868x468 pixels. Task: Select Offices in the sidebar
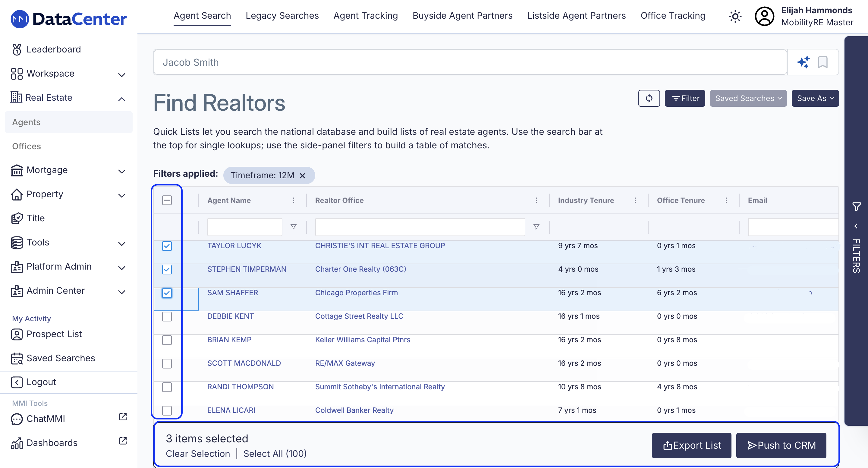click(26, 146)
